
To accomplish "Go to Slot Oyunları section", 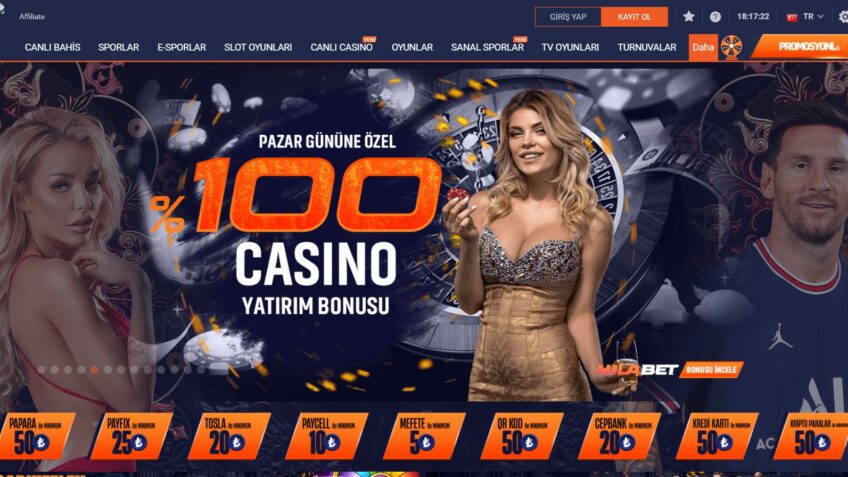I will point(258,47).
